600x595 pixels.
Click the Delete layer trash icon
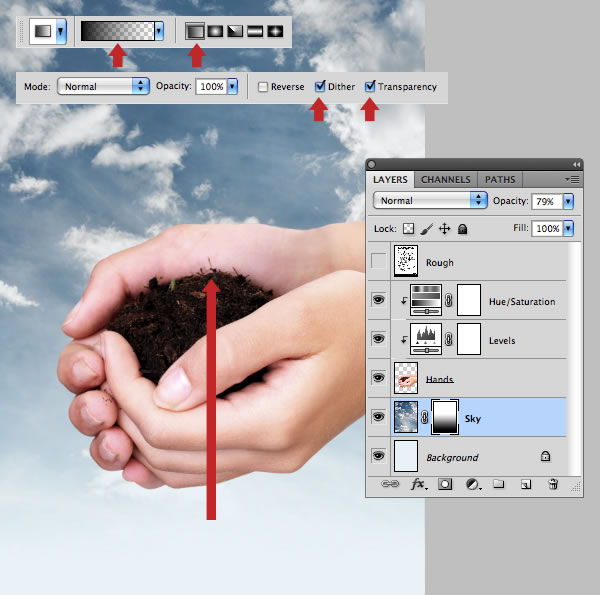553,484
